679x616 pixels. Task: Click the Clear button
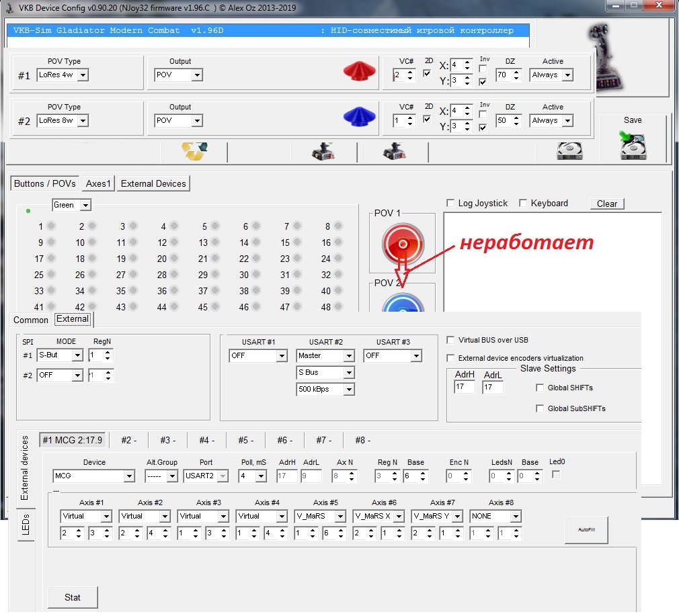(606, 204)
